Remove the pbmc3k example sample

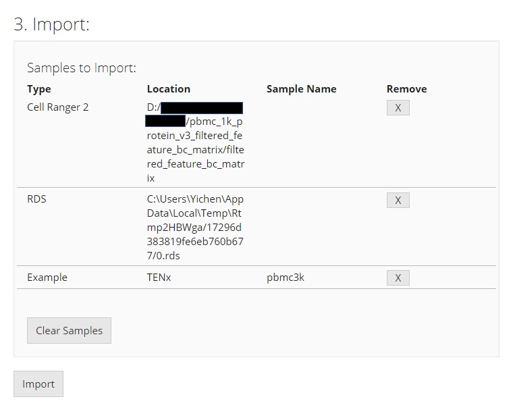click(398, 278)
